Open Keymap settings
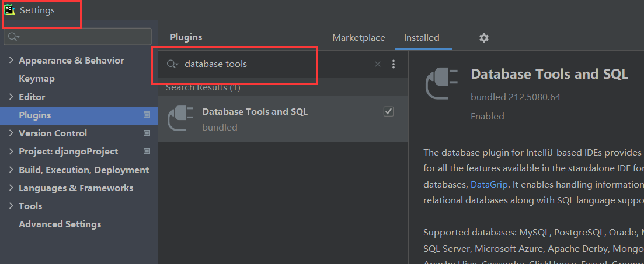Screen dimensions: 644x264 37,78
